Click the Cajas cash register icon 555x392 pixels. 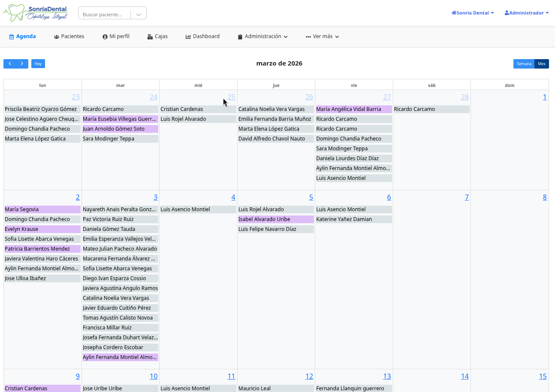pyautogui.click(x=150, y=37)
